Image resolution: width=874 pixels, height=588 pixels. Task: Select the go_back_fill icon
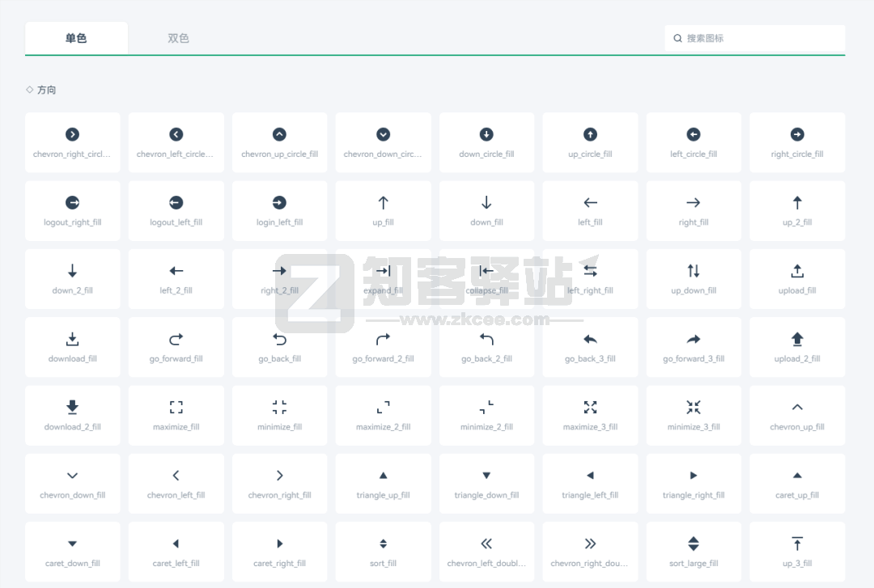[279, 346]
